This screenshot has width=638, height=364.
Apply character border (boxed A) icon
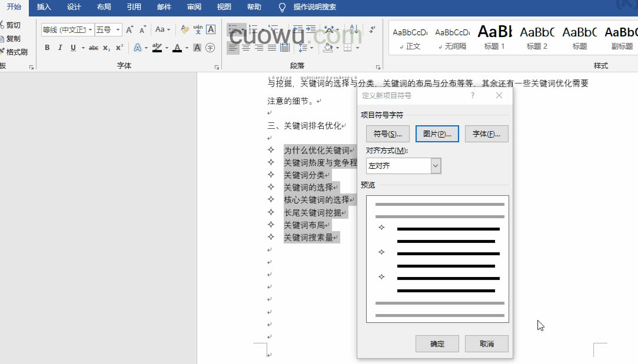pyautogui.click(x=211, y=29)
